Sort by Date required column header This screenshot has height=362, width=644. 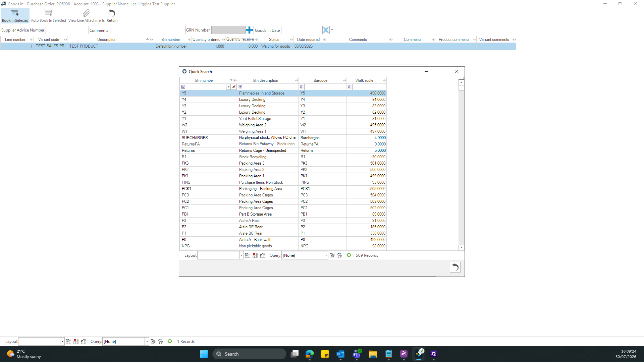tap(308, 40)
